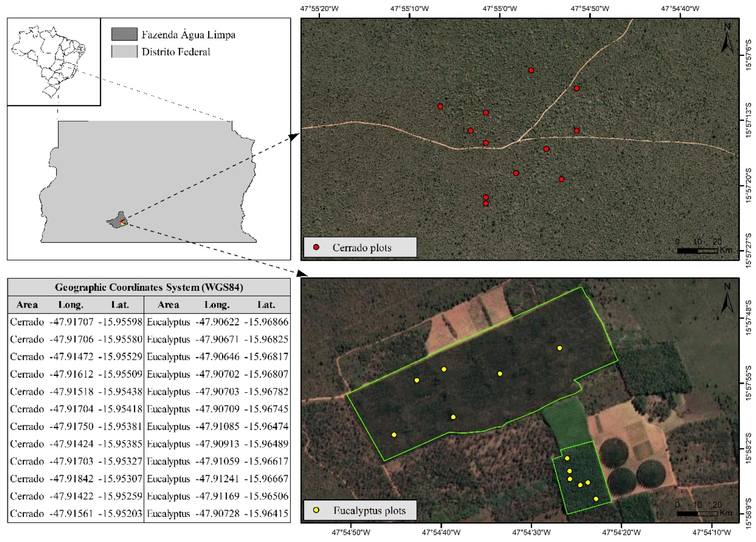The height and width of the screenshot is (542, 756).
Task: Click the yellow Eucalyptus plots legend marker
Action: tap(316, 510)
